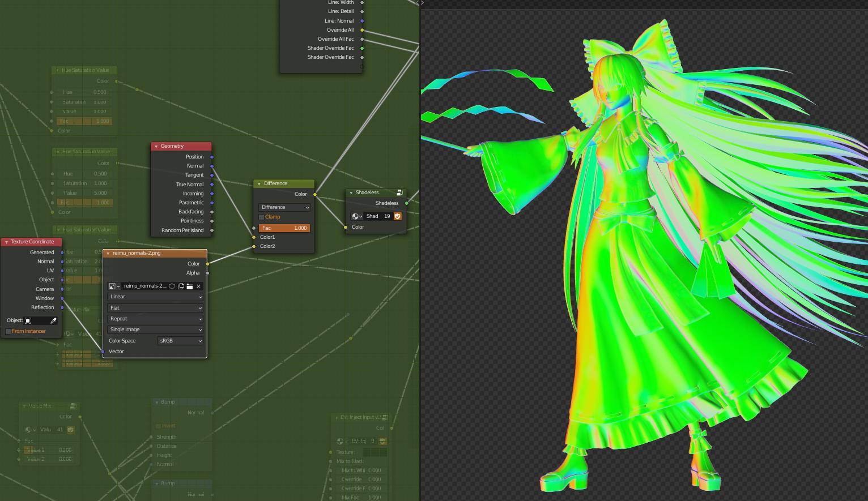Click the Shadeless node user count 19
The width and height of the screenshot is (868, 501).
pos(387,216)
